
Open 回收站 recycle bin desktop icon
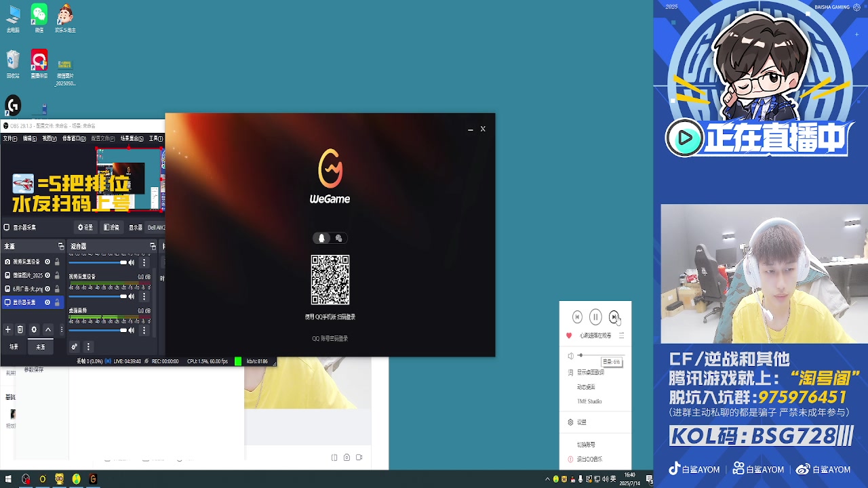coord(13,64)
